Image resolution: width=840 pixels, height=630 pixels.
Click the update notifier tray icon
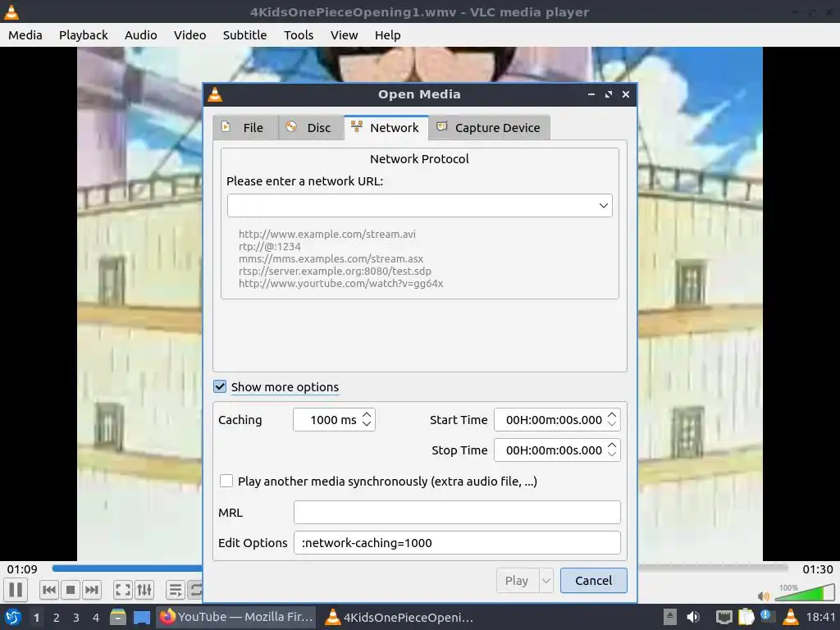tap(768, 616)
